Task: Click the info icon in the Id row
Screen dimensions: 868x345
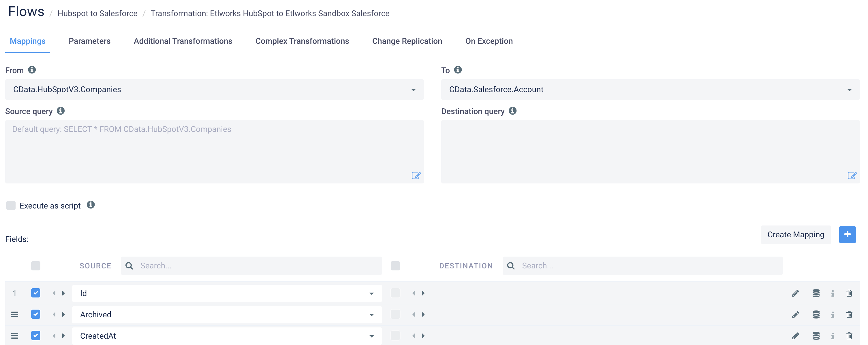Action: tap(833, 293)
